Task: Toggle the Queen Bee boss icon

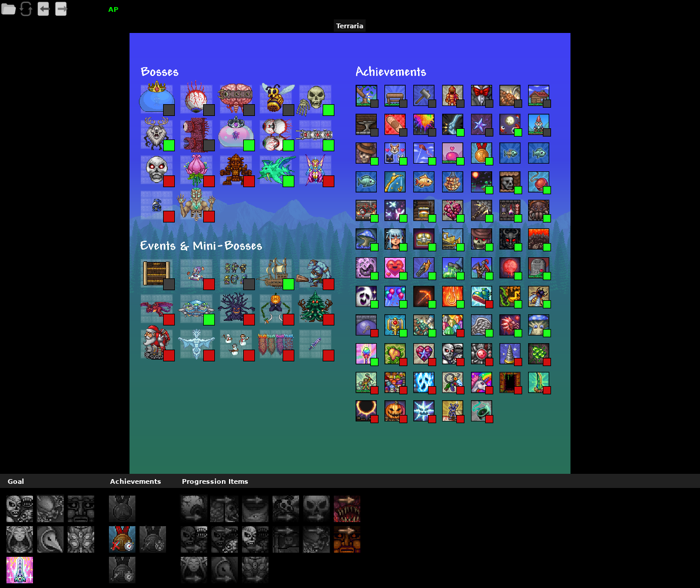Action: 276,99
